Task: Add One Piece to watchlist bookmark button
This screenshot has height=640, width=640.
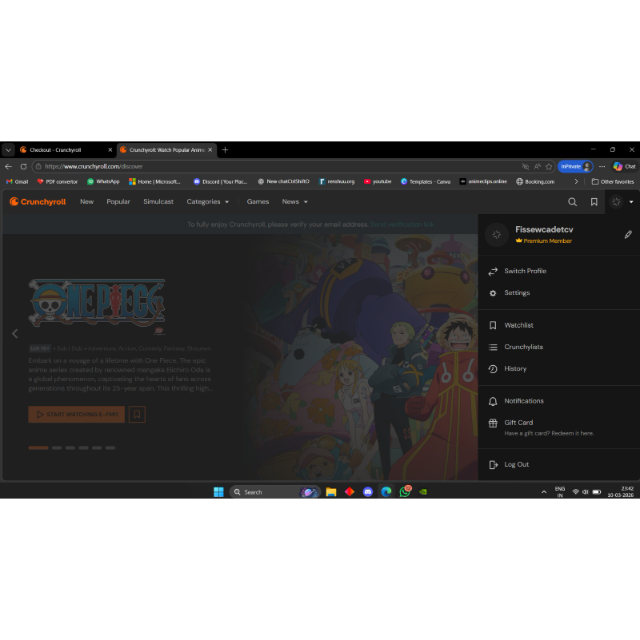Action: click(137, 414)
